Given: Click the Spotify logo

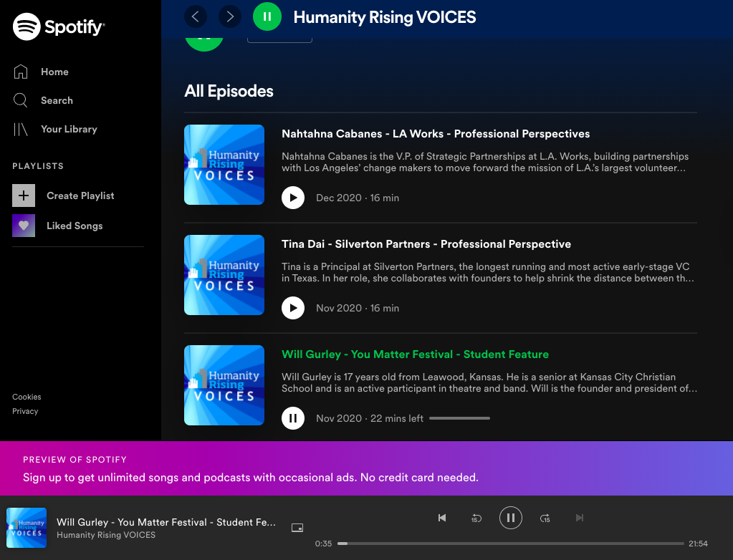Looking at the screenshot, I should [x=59, y=26].
